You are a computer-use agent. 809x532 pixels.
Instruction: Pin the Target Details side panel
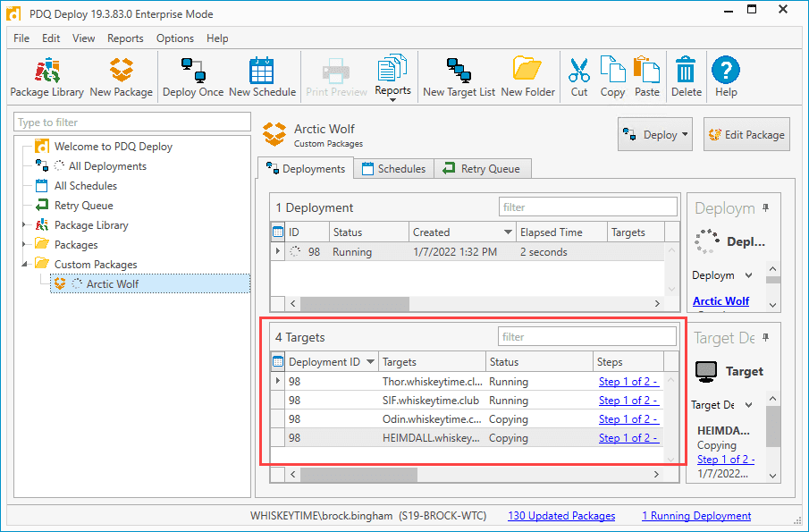pos(766,337)
